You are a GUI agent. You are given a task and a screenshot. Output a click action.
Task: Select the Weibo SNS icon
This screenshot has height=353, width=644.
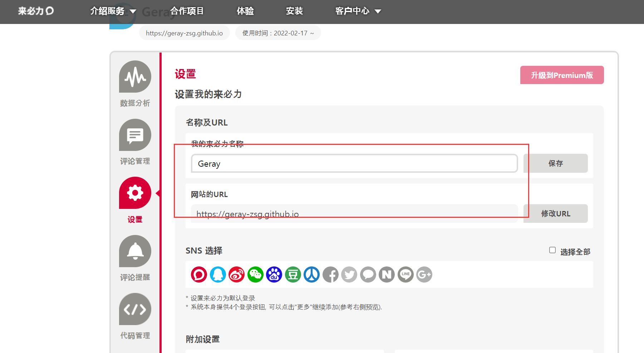point(236,275)
